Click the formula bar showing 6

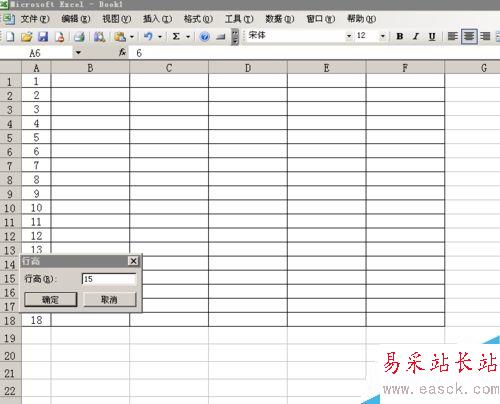click(315, 53)
